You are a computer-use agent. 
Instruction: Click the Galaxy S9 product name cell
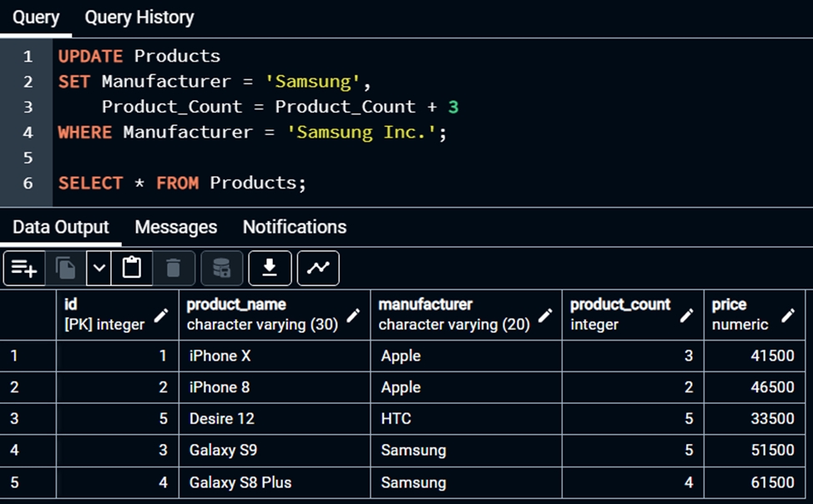pos(223,451)
